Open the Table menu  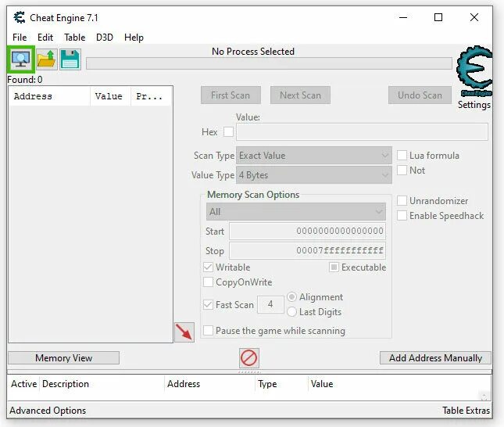[74, 38]
